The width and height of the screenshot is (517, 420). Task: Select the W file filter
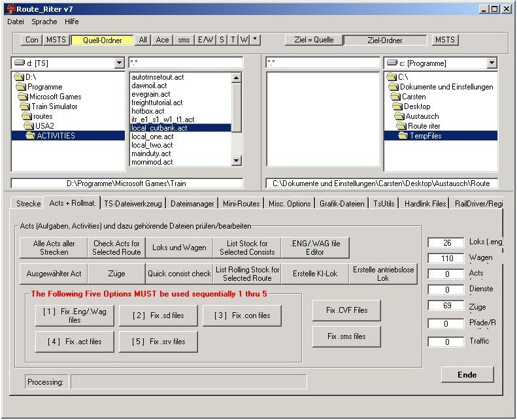(244, 40)
